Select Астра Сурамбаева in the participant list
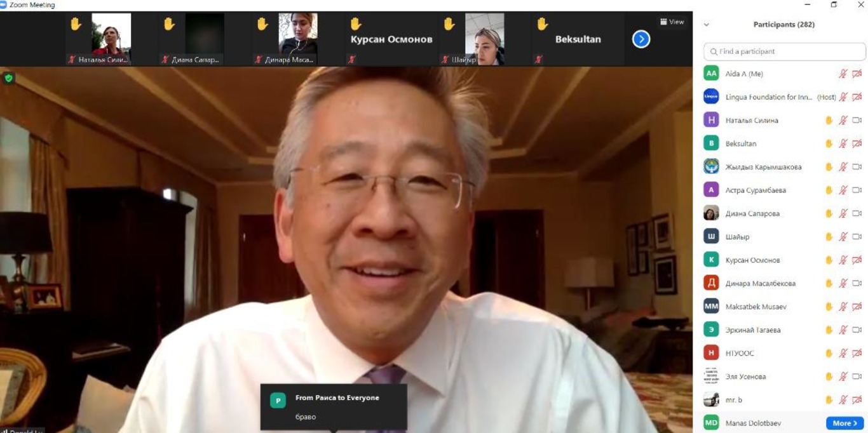868x433 pixels. point(756,190)
